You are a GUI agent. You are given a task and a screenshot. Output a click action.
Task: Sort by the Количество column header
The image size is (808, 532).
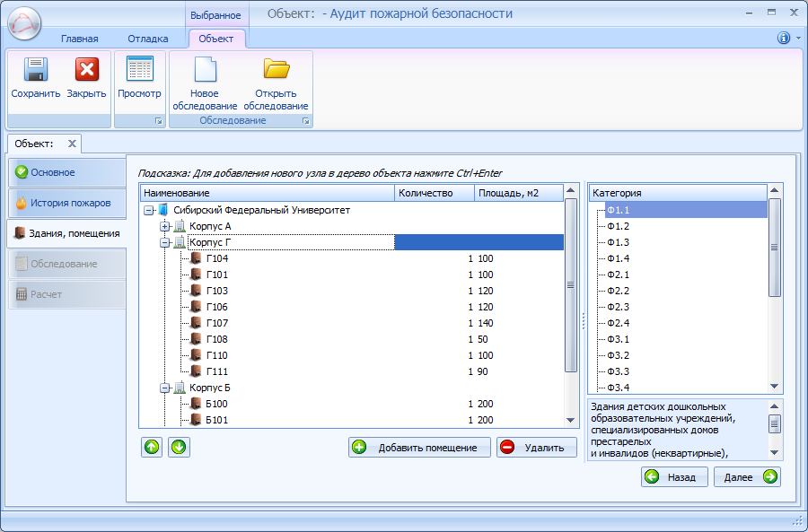pos(435,193)
